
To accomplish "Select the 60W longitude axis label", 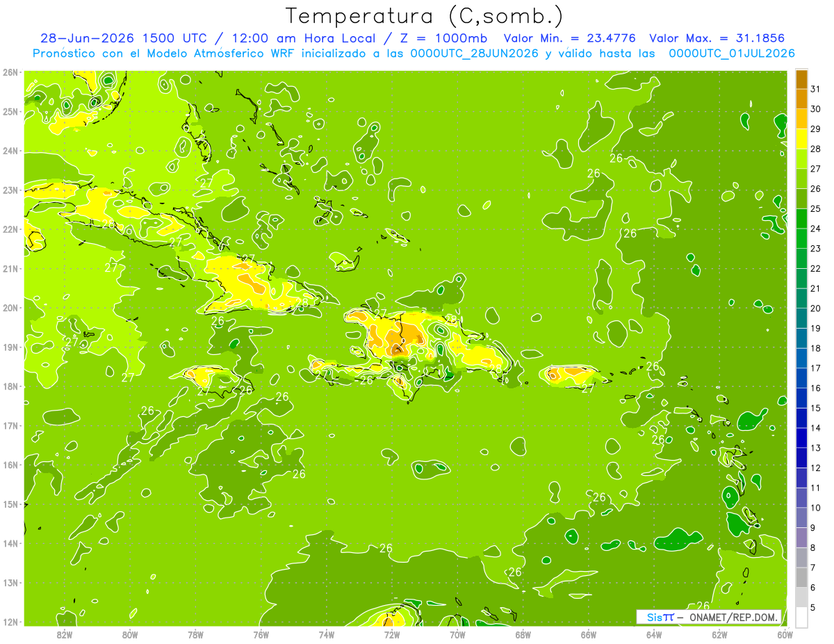I will [x=785, y=635].
